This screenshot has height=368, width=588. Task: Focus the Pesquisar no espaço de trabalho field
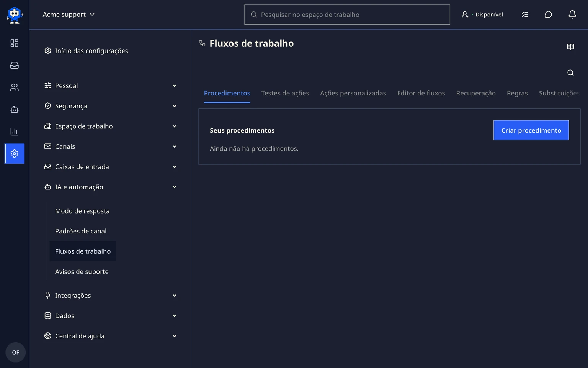click(x=347, y=15)
